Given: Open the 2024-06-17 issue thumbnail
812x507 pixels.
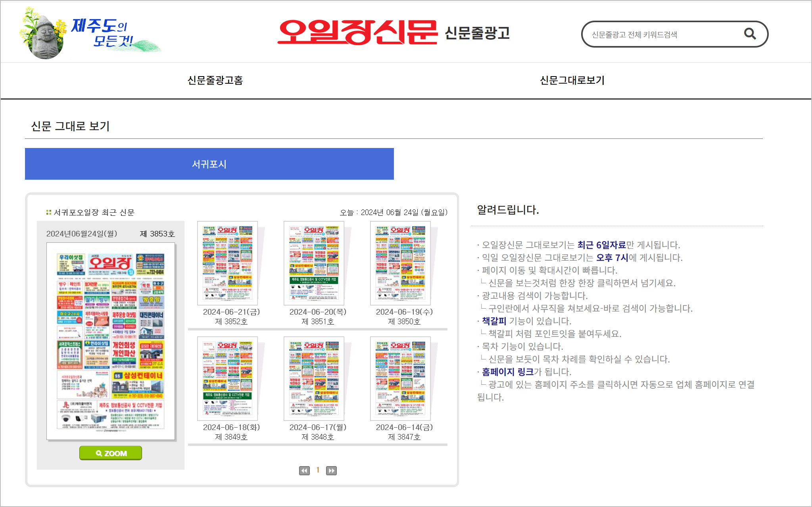Looking at the screenshot, I should point(314,379).
